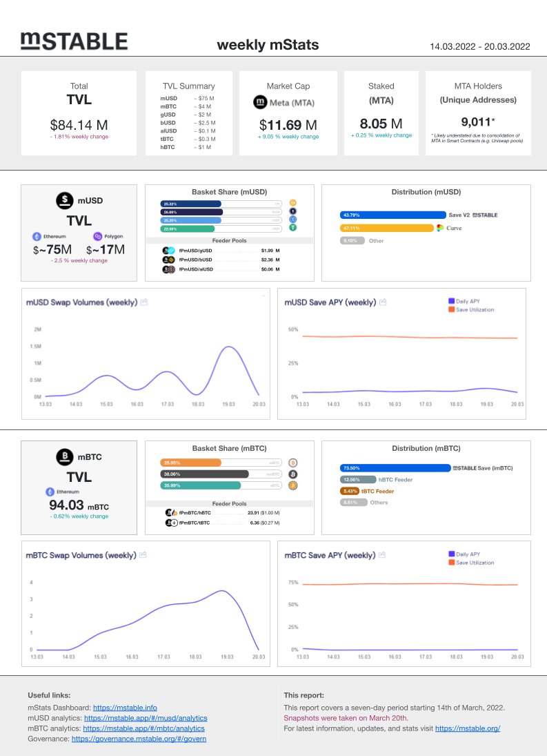Viewport: 547px width, 756px height.
Task: Click the Staked MTA value 8.05 M
Action: (381, 124)
